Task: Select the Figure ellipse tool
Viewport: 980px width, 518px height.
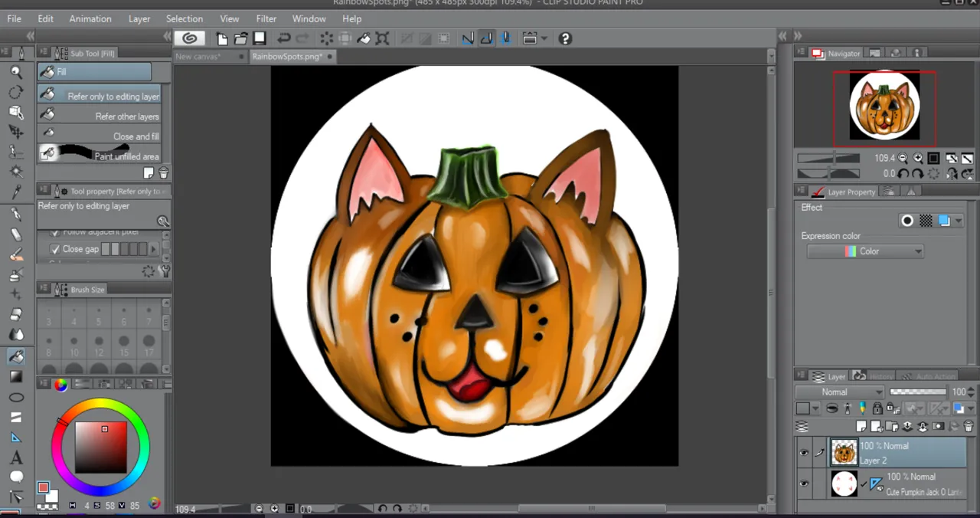Action: pos(15,398)
